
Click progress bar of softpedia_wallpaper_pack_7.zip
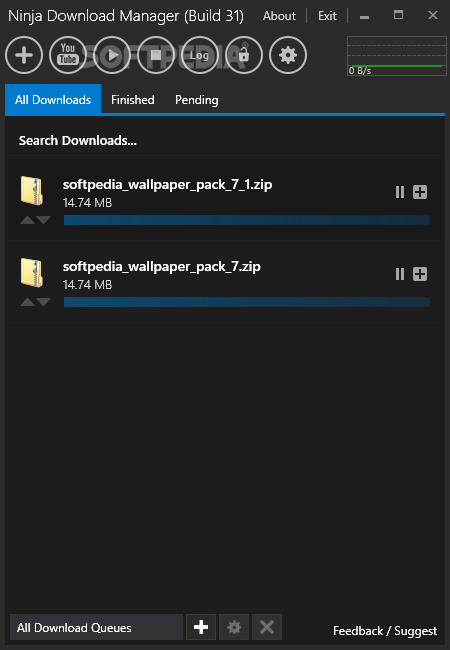(x=247, y=302)
